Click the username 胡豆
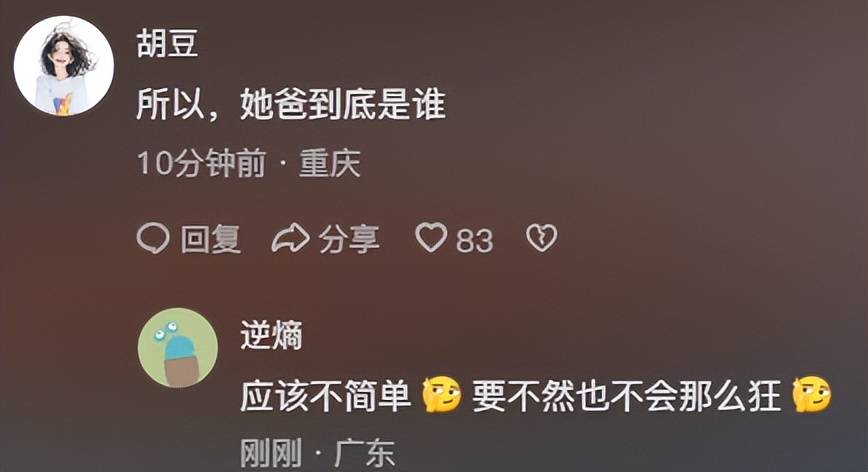This screenshot has height=472, width=868. coord(167,44)
